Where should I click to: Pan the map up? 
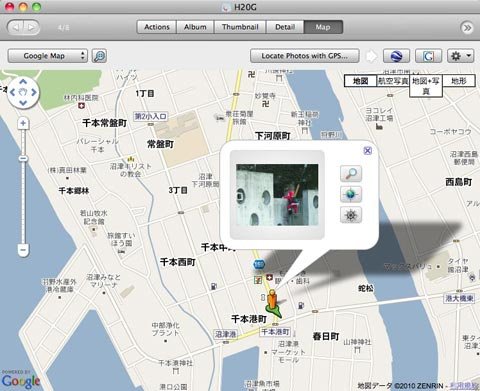tap(23, 82)
